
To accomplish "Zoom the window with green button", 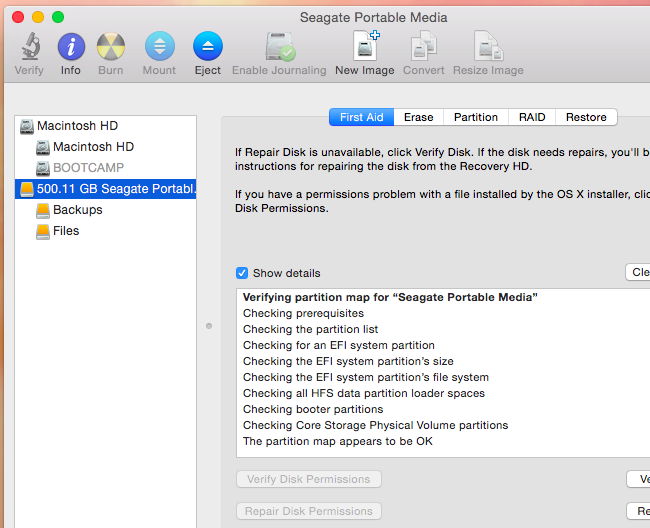I will tap(58, 17).
